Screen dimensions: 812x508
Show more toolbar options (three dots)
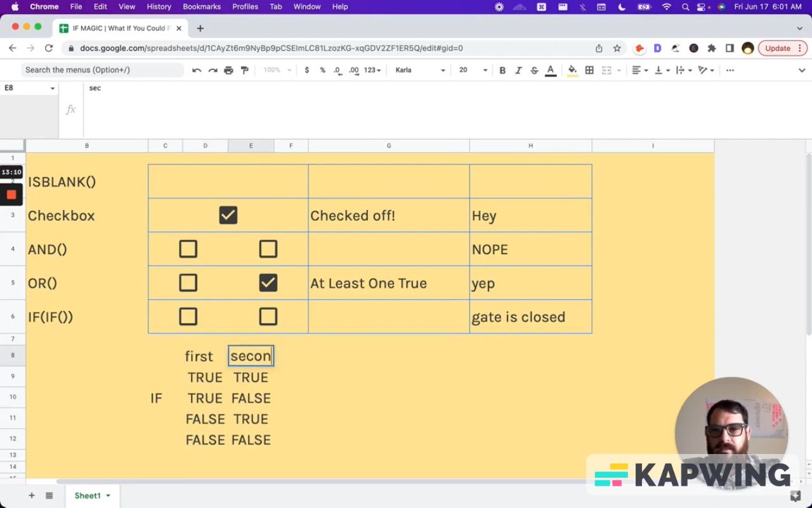[x=730, y=70]
